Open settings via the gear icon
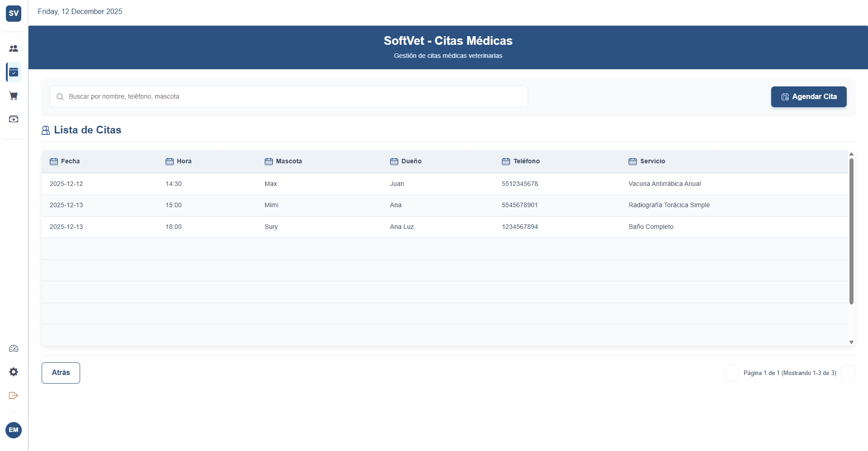Screen dimensions: 868x451 coord(13,372)
